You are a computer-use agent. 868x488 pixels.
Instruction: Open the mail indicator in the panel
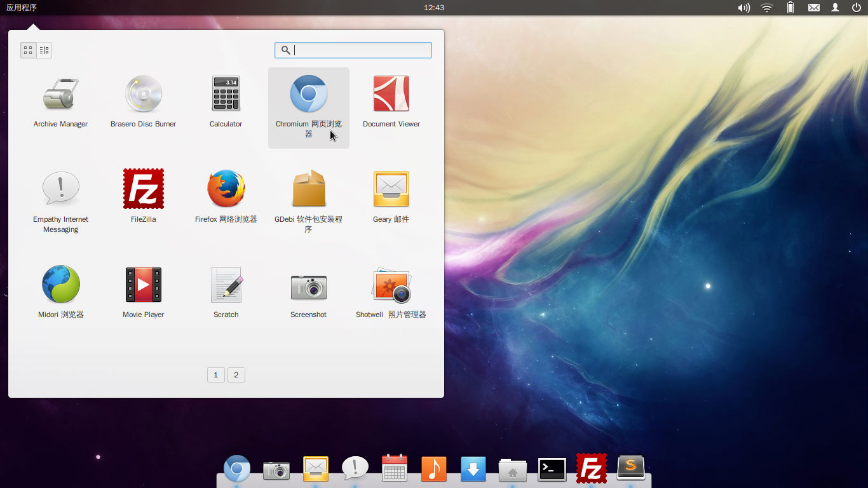pos(814,8)
